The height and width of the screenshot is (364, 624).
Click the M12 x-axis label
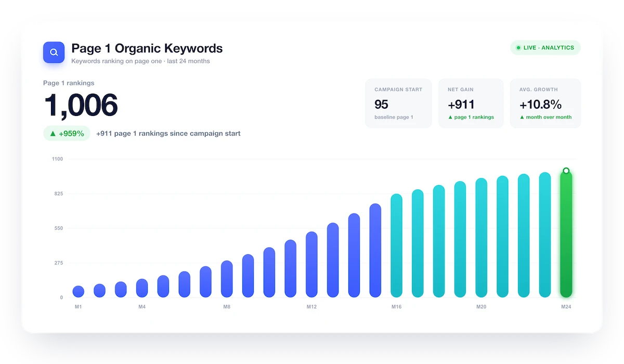tap(311, 307)
